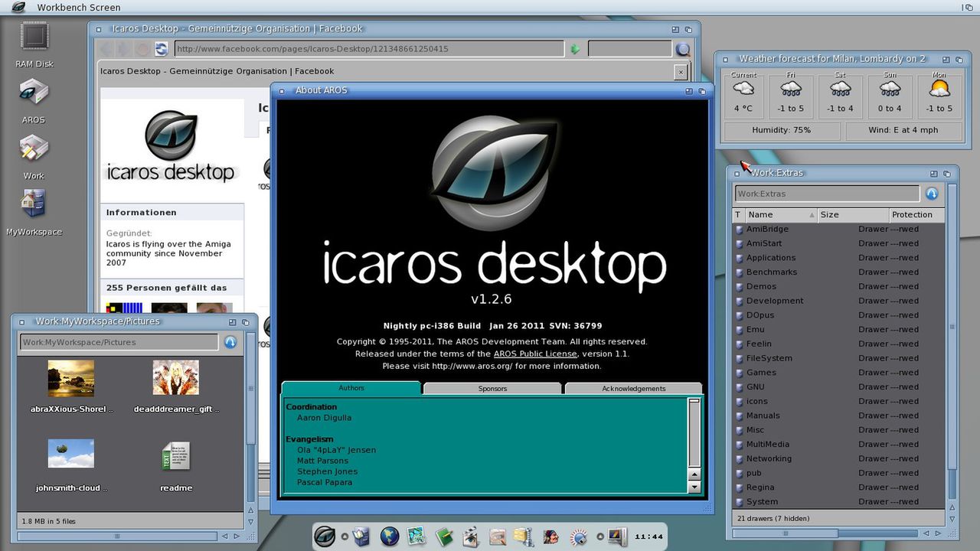Click the browser search input field
Viewport: 980px width, 551px height.
(x=629, y=49)
